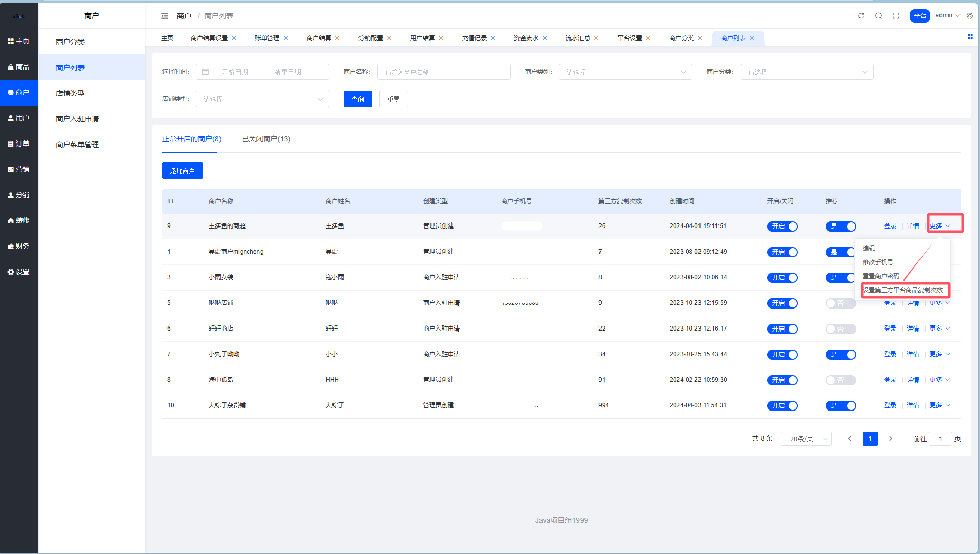Click the 查询 search button
Viewport: 980px width, 554px height.
coord(357,99)
